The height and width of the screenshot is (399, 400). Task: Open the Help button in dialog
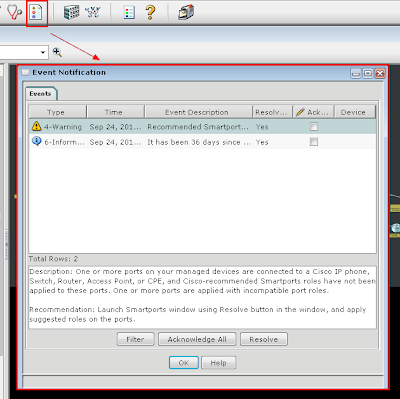coord(219,363)
